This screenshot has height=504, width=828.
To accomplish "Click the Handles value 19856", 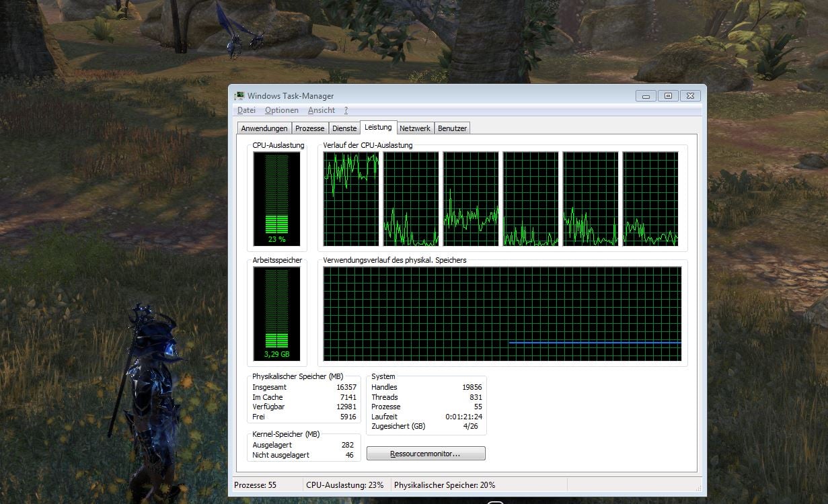I will point(472,387).
